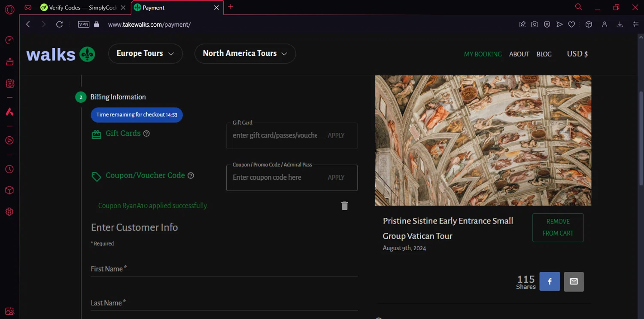Open a new tab with plus button

click(231, 7)
